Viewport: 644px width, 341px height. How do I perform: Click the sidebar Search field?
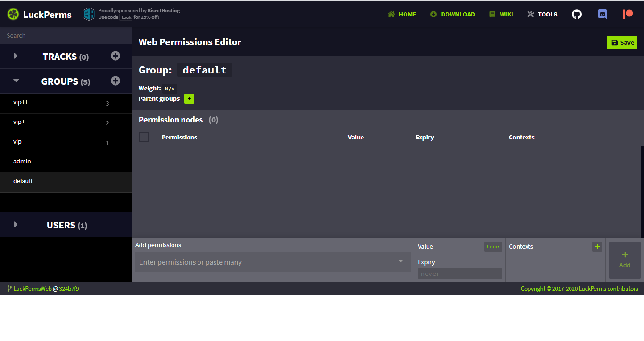pyautogui.click(x=66, y=35)
